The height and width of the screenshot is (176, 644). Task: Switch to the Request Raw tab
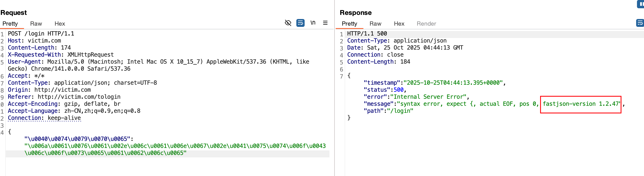coord(36,24)
